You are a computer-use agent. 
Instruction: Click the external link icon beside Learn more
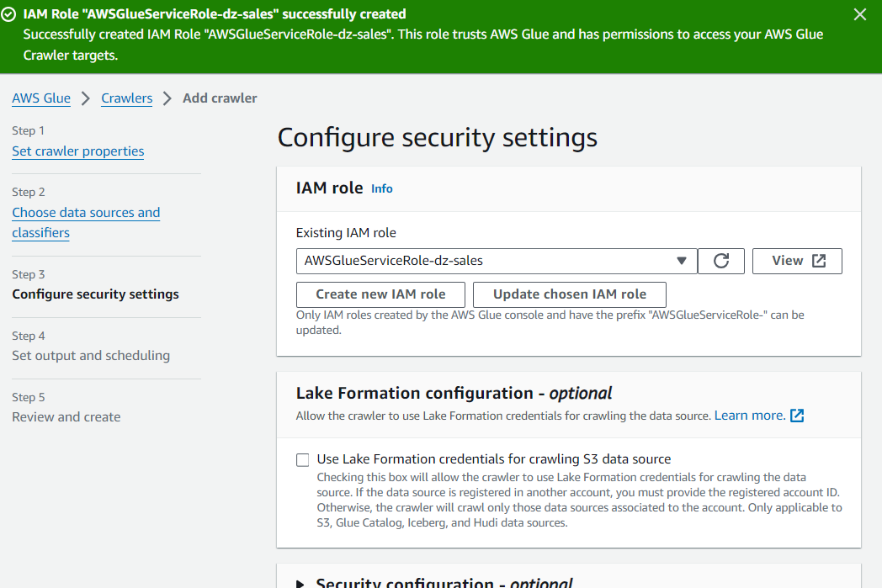click(797, 416)
